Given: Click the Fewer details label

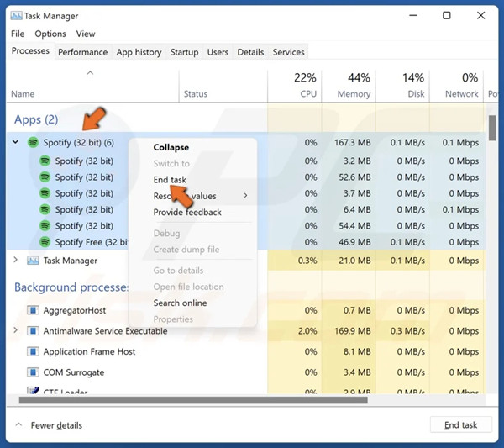Looking at the screenshot, I should click(56, 425).
